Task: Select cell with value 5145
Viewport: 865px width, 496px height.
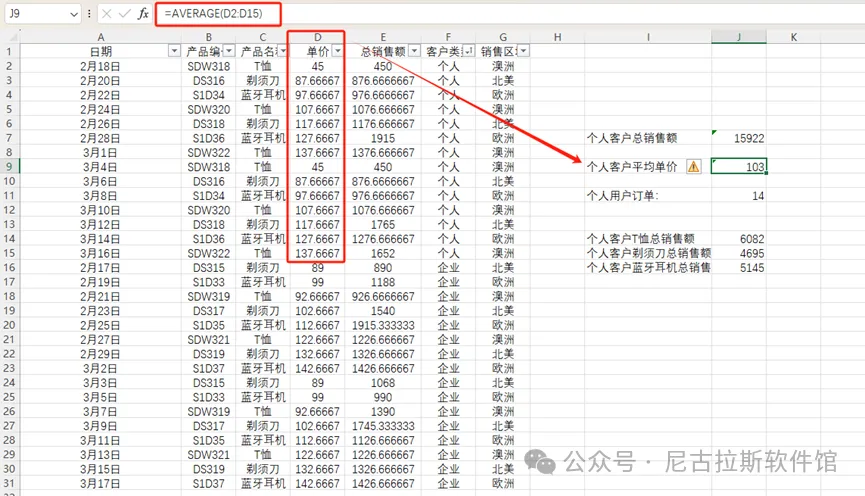Action: pyautogui.click(x=739, y=268)
